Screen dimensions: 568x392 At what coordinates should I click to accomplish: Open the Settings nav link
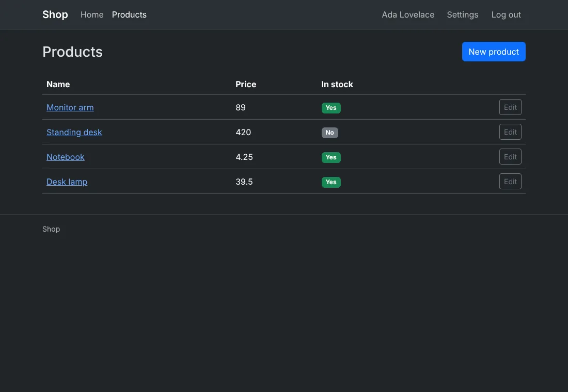tap(463, 14)
